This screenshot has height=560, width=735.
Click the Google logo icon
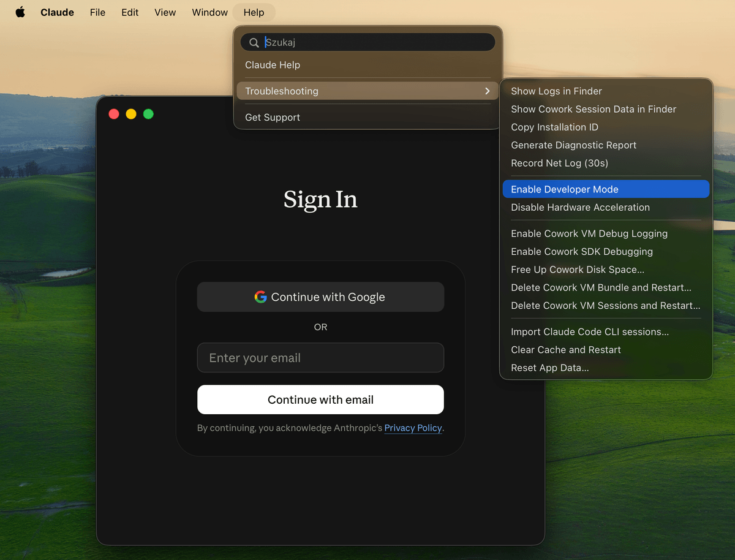[x=261, y=297]
